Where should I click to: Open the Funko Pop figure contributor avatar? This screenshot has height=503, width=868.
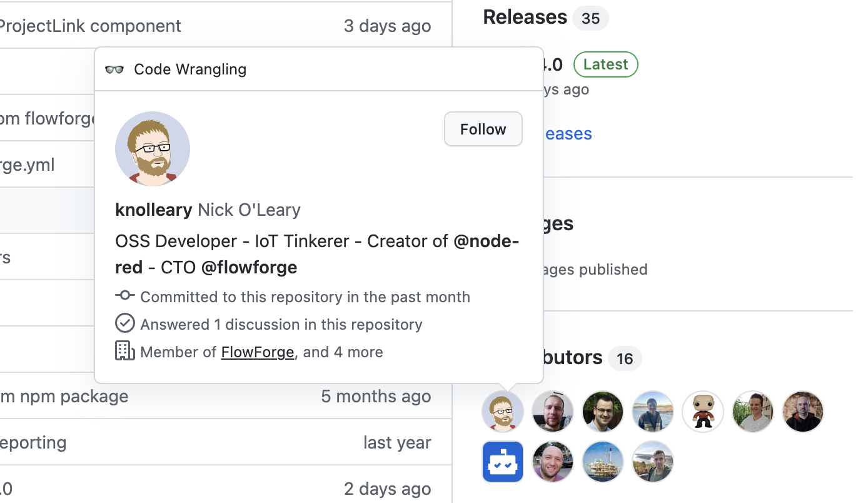coord(703,412)
